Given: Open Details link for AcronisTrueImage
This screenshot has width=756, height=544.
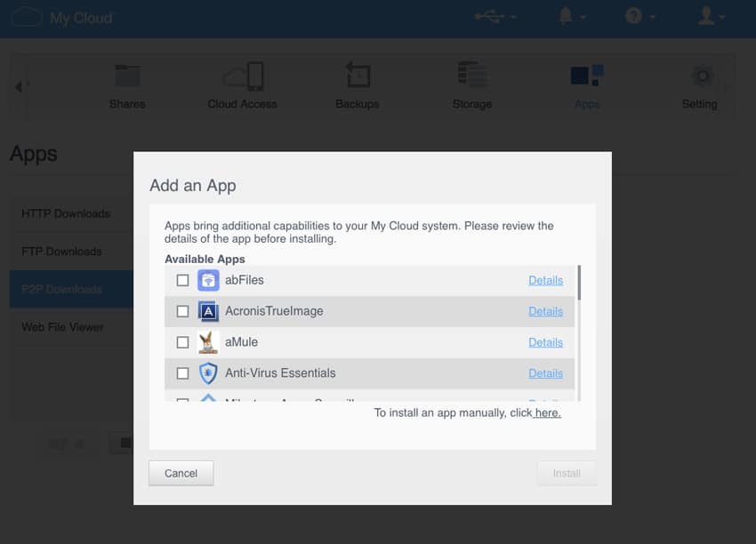Looking at the screenshot, I should [546, 311].
